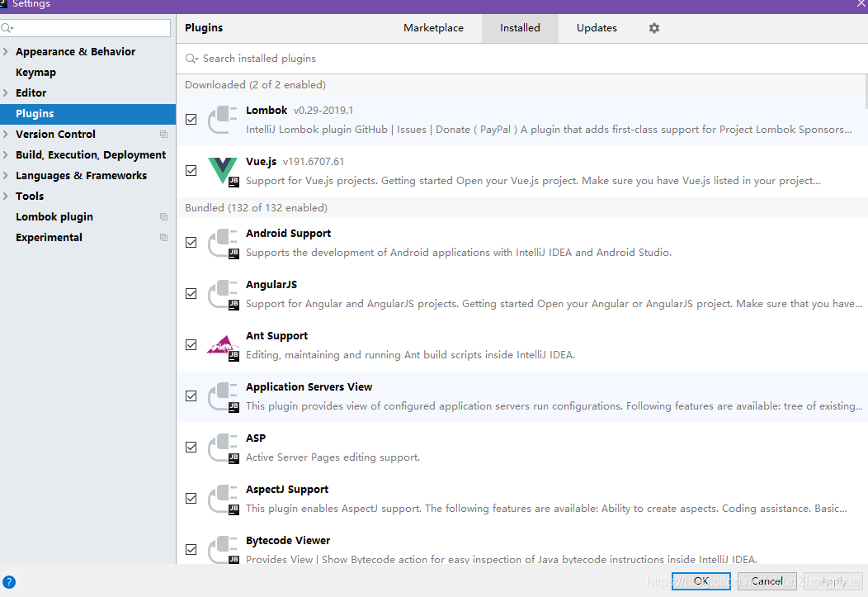This screenshot has width=868, height=597.
Task: Click the settings search magnifier icon
Action: point(7,28)
